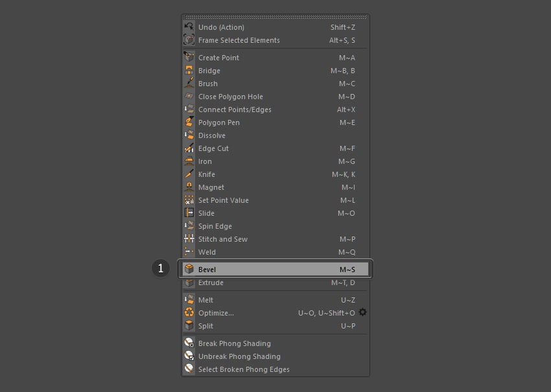Click the Extrude tool icon
This screenshot has height=392, width=551.
(x=189, y=282)
